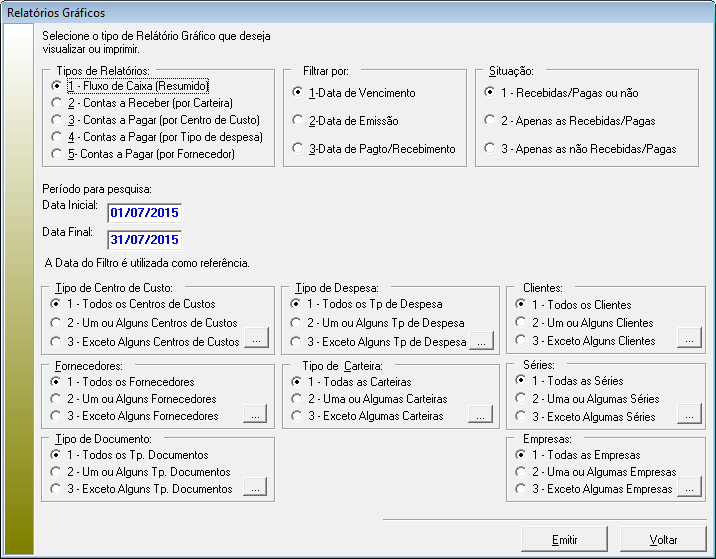This screenshot has width=716, height=559.
Task: Open browse button for Tipo de Despesa
Action: [482, 341]
